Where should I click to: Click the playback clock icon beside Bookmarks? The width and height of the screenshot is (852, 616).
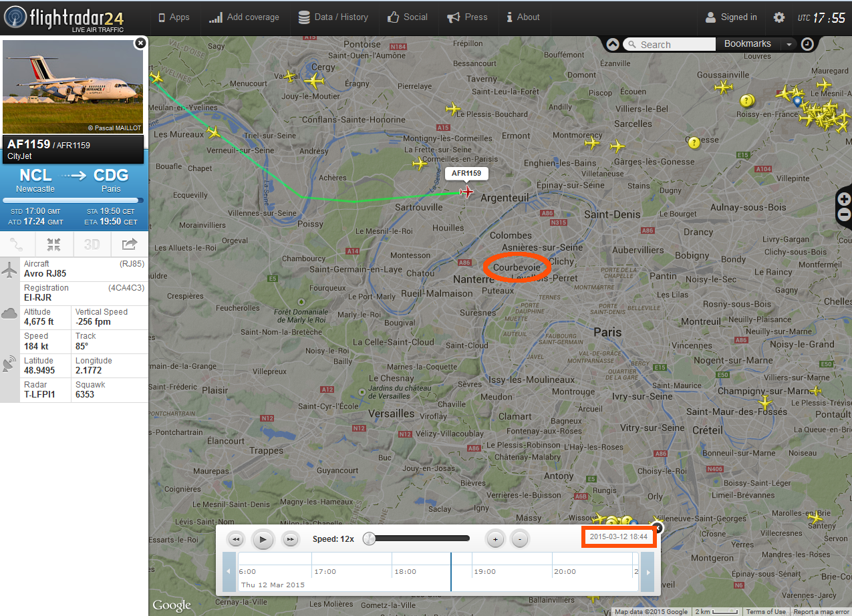click(x=807, y=44)
